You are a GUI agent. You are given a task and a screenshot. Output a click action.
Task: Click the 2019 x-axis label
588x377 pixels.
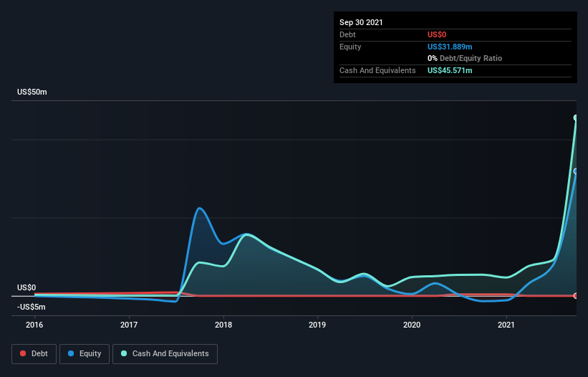tap(317, 325)
